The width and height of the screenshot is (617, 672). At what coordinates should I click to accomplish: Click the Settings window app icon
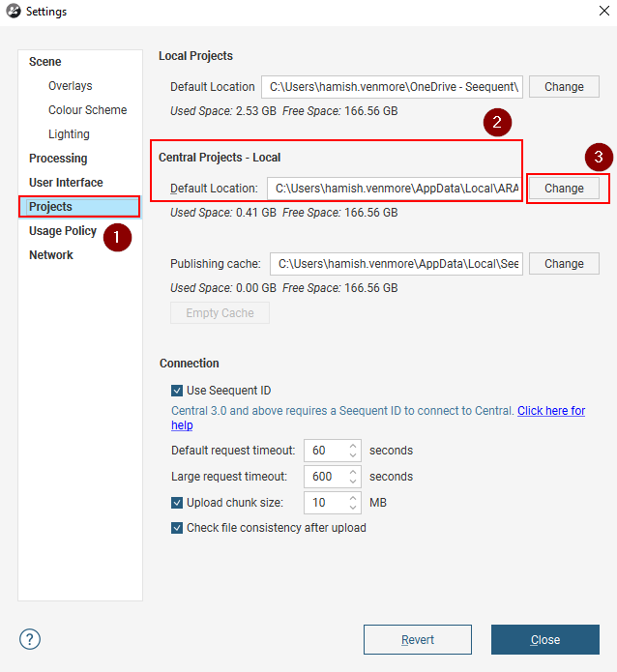click(x=14, y=11)
